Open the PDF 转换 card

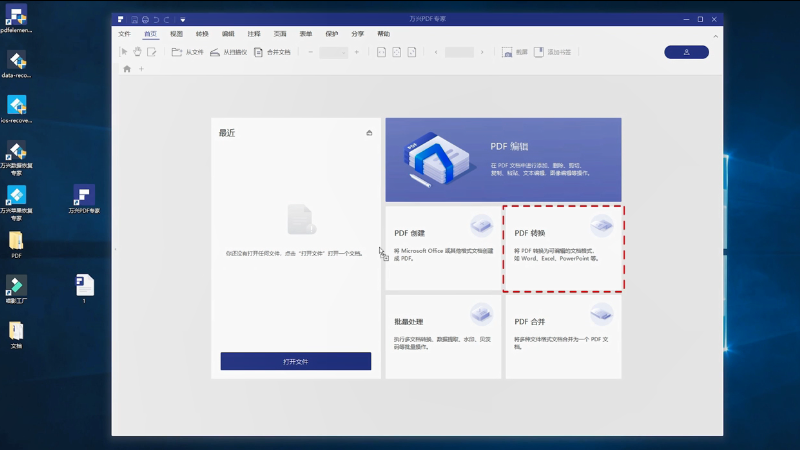coord(563,248)
